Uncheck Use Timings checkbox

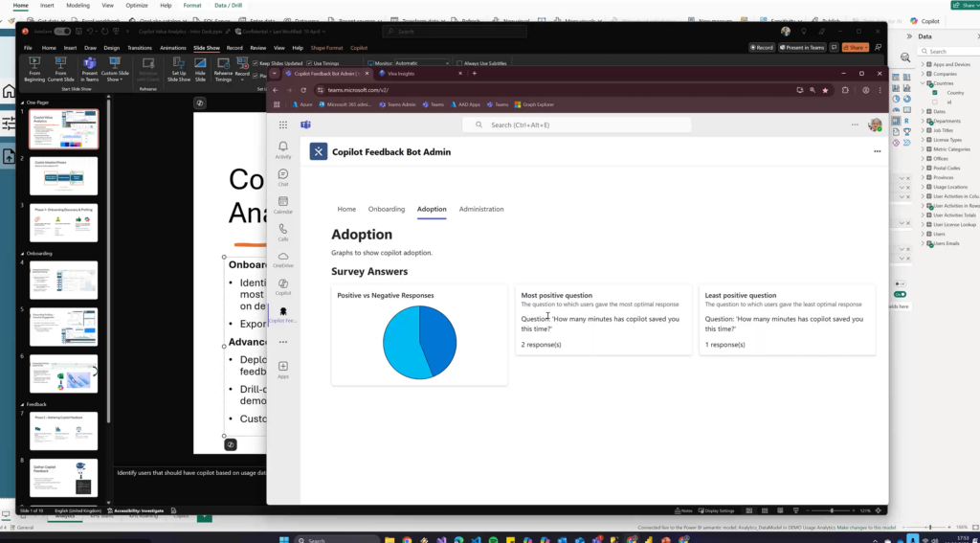[x=309, y=63]
